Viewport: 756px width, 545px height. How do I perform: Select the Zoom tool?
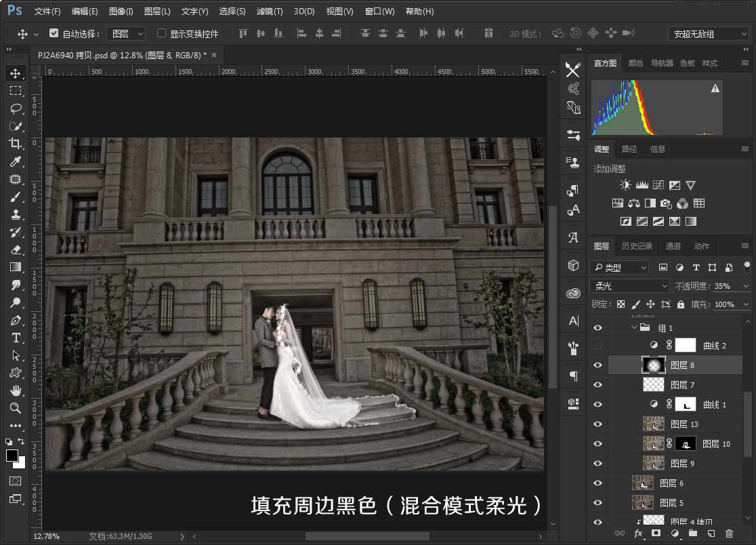(x=16, y=408)
